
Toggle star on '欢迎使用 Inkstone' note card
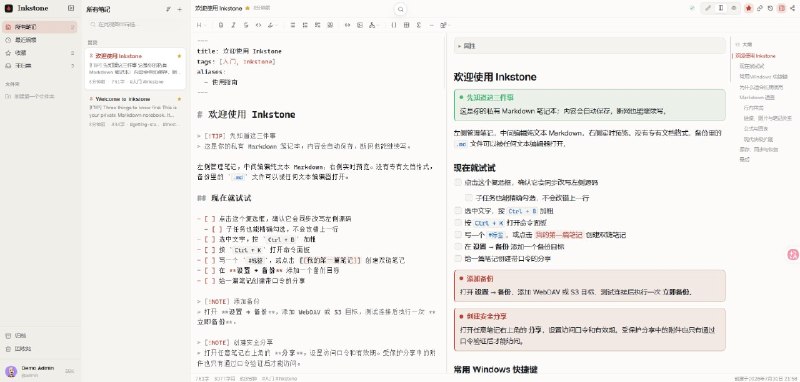click(179, 56)
